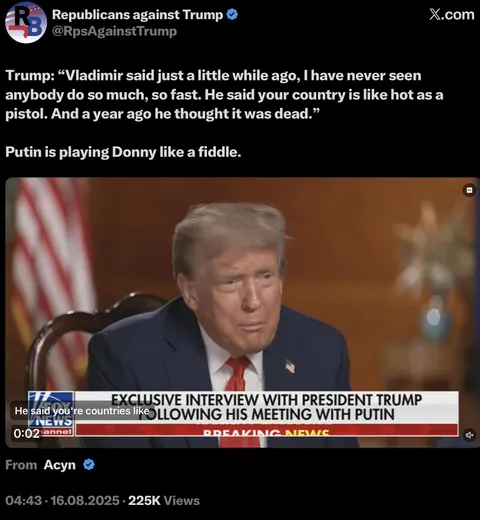
Task: Click the verified badge beside Republicans against Trump
Action: click(x=232, y=14)
